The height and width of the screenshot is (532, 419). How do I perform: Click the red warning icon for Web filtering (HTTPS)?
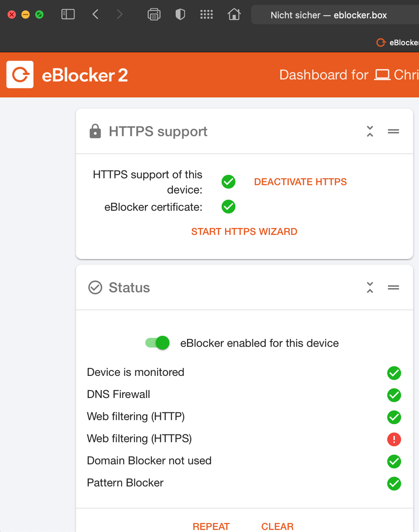pyautogui.click(x=394, y=439)
